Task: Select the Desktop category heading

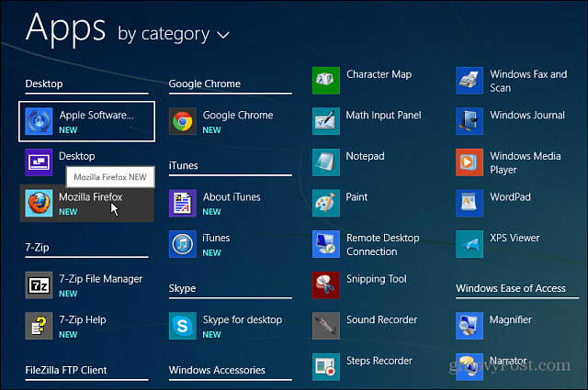Action: (x=44, y=84)
